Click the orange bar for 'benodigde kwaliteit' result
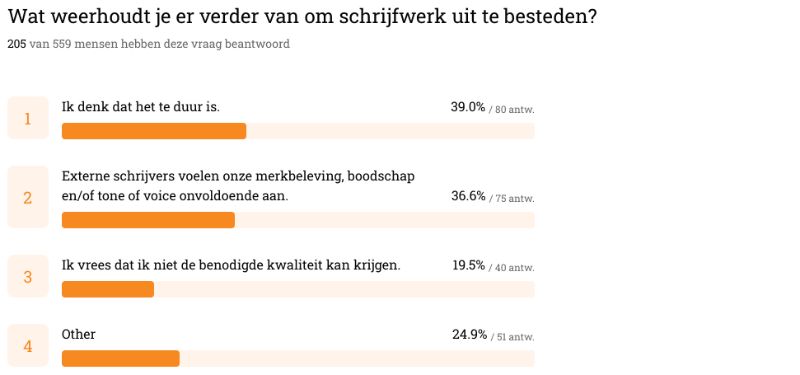Image resolution: width=800 pixels, height=375 pixels. point(108,289)
